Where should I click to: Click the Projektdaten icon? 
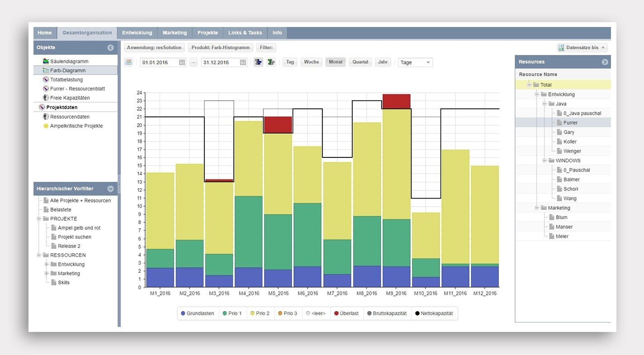click(42, 107)
